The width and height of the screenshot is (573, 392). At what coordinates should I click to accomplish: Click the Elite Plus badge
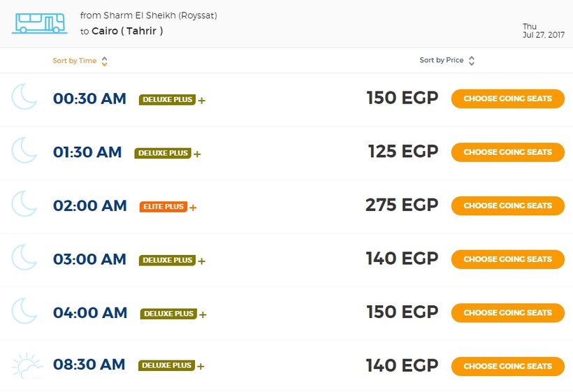coord(163,207)
